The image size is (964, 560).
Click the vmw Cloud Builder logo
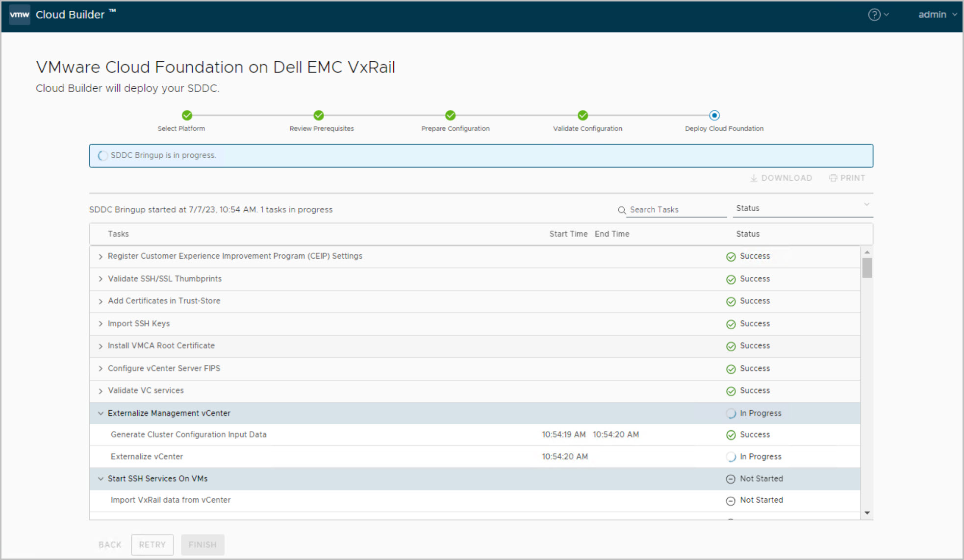coord(20,15)
